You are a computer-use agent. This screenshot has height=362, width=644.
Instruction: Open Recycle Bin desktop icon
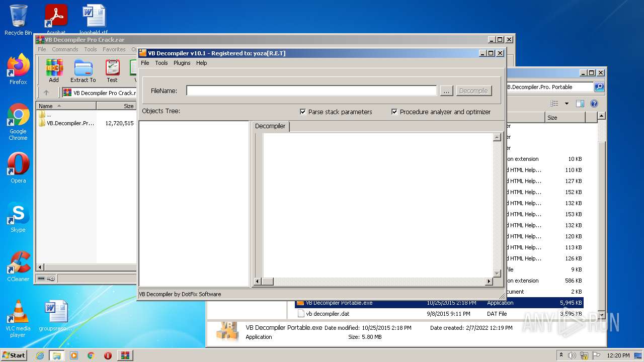pyautogui.click(x=18, y=20)
